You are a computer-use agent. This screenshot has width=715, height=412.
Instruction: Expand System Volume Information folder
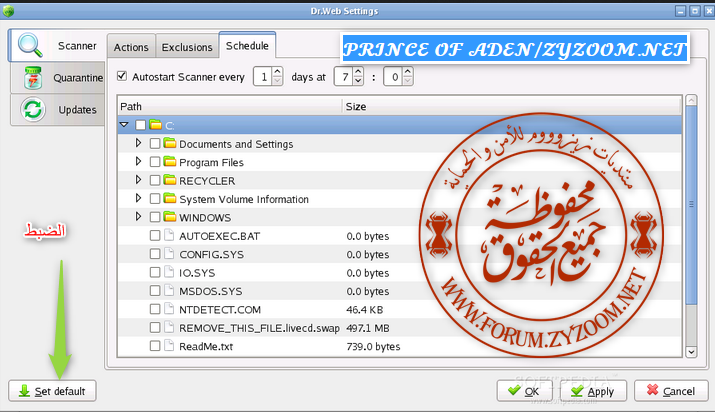[x=138, y=198]
